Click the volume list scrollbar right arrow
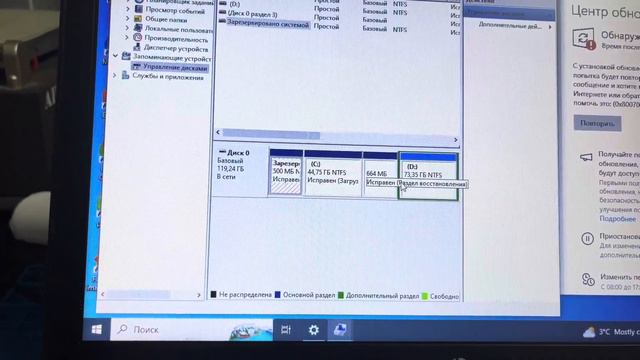The image size is (640, 360). click(456, 140)
